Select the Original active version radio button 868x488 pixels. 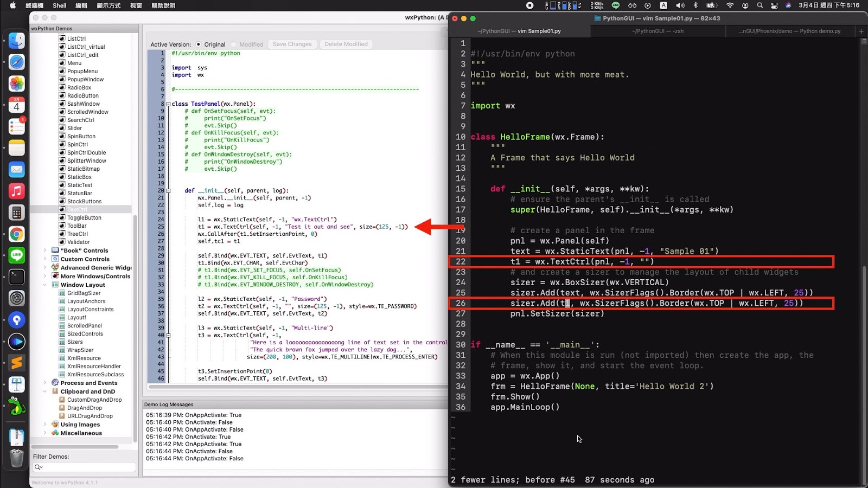199,44
